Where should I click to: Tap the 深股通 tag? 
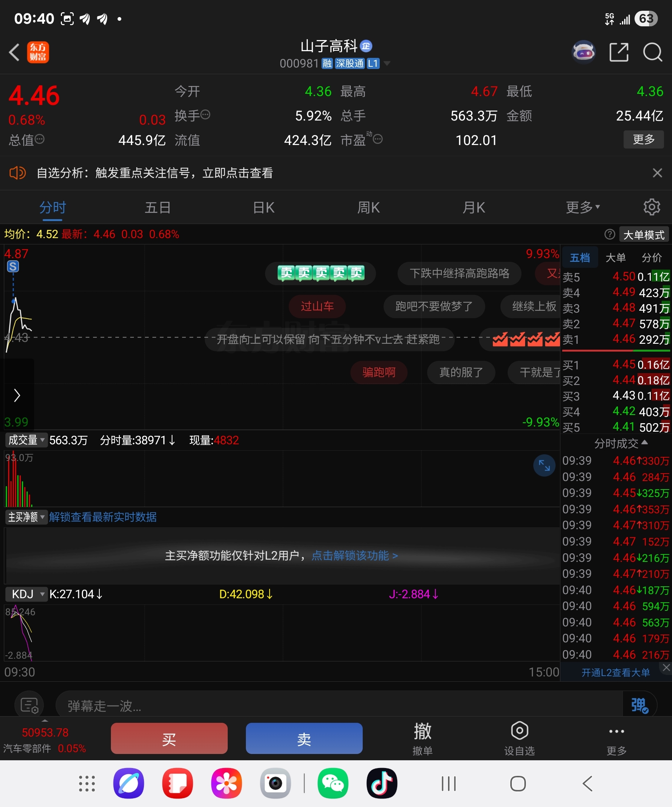tap(349, 63)
